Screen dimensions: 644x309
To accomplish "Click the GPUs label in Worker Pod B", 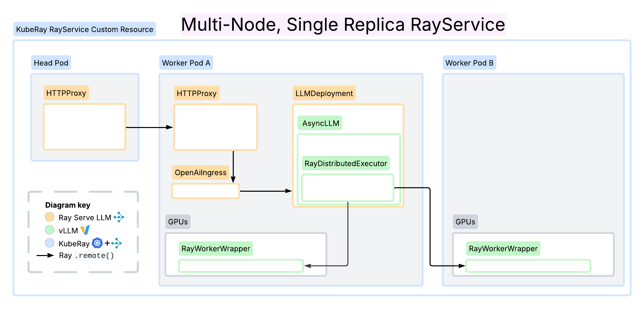I will click(x=465, y=222).
